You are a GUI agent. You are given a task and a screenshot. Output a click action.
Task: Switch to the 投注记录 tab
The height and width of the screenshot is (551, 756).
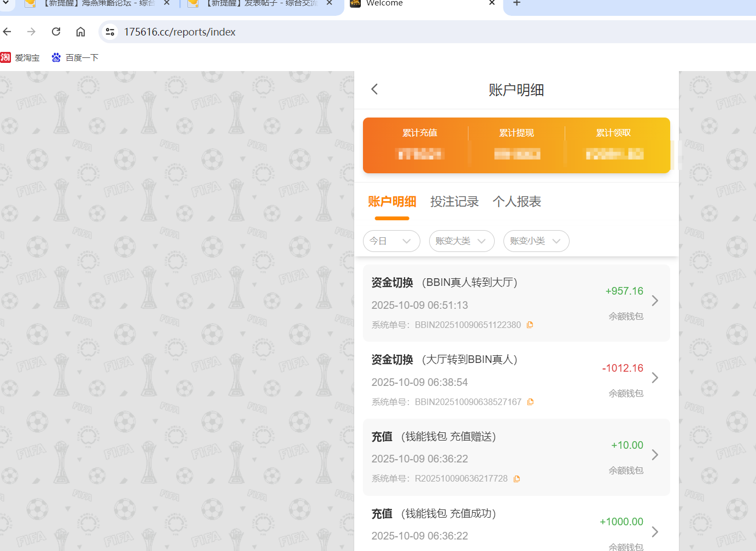tap(454, 201)
